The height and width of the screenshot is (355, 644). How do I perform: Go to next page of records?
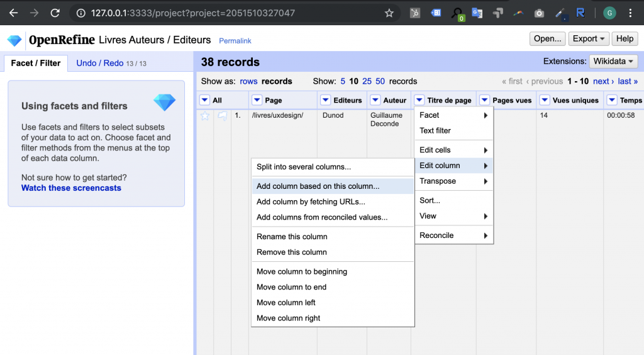point(603,81)
